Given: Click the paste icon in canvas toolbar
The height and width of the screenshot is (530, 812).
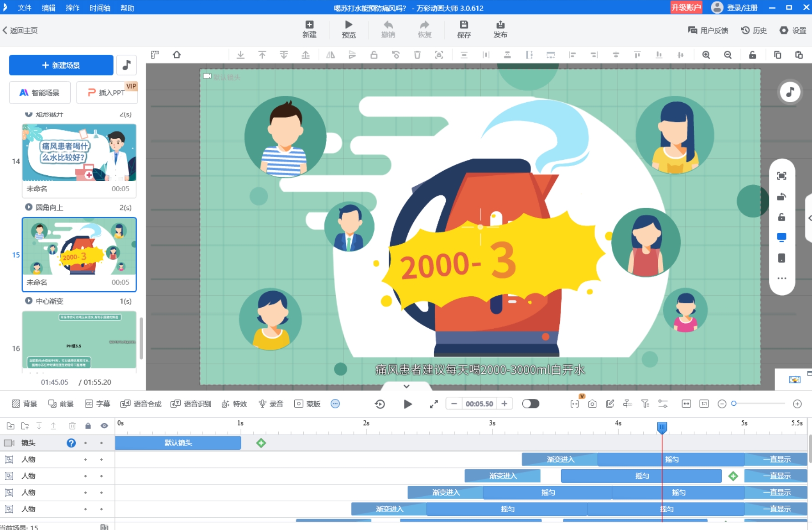Looking at the screenshot, I should tap(799, 55).
